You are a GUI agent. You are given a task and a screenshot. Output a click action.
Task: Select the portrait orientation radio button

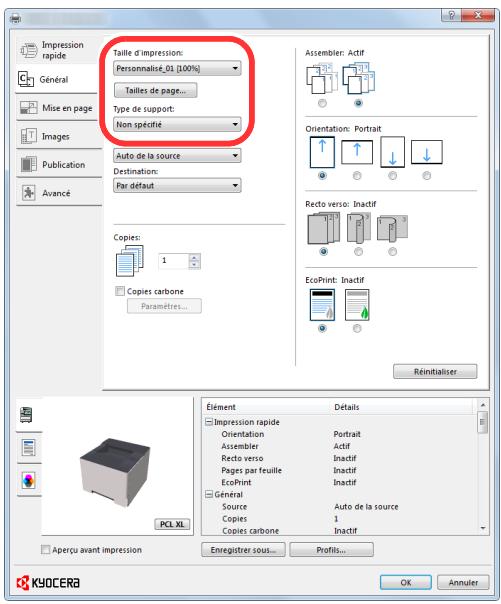tap(322, 176)
